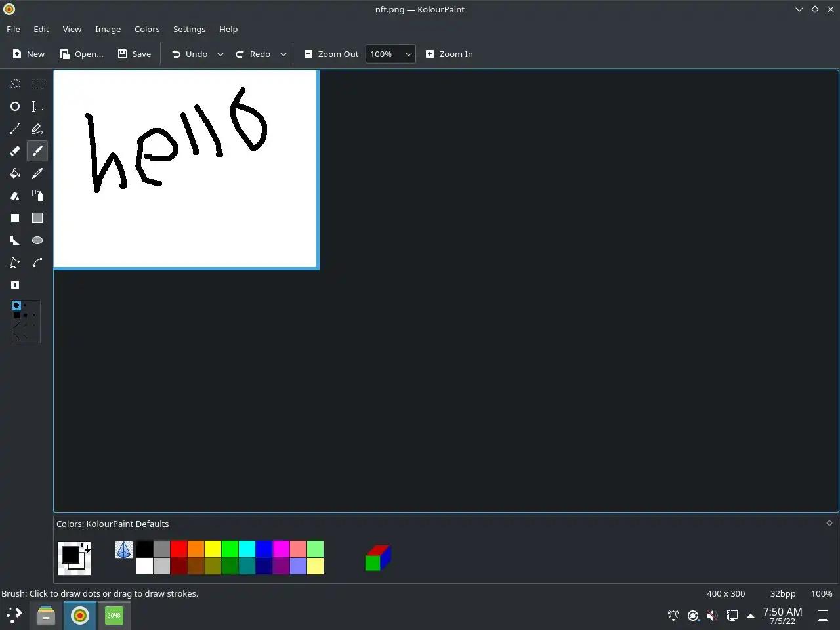Viewport: 840px width, 630px height.
Task: Expand the system tray hidden icons arrow
Action: pyautogui.click(x=751, y=616)
